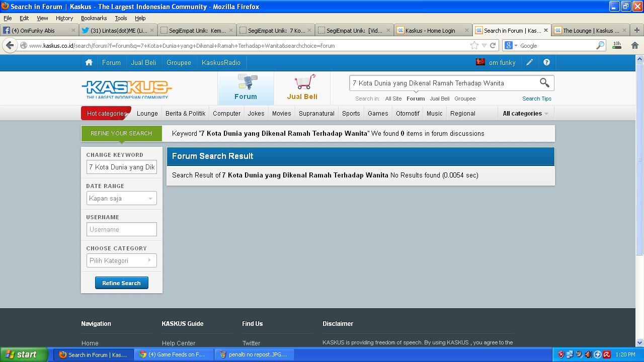Image resolution: width=644 pixels, height=362 pixels.
Task: Switch to The Lounge Kaskus tab
Action: tap(591, 30)
